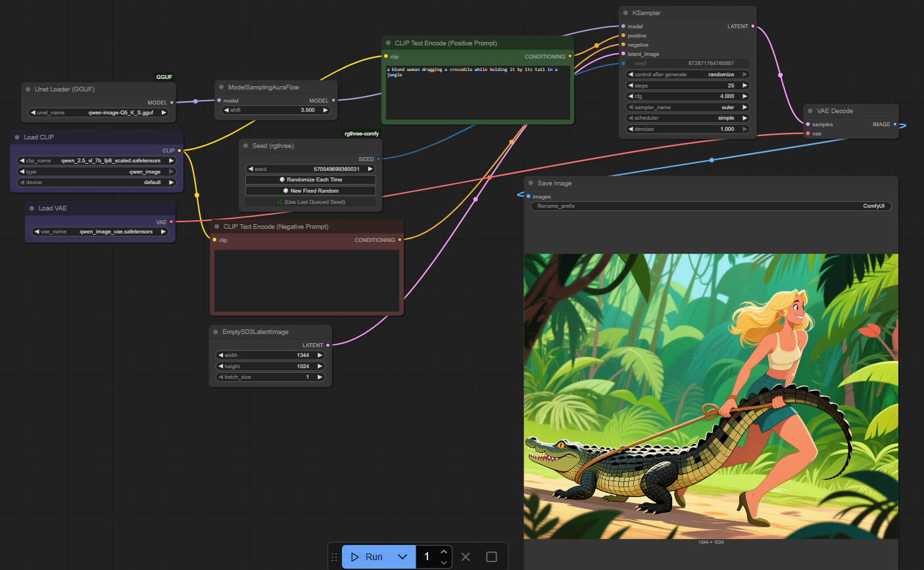924x570 pixels.
Task: Click the right arrow of the rgthree seed field
Action: point(370,169)
